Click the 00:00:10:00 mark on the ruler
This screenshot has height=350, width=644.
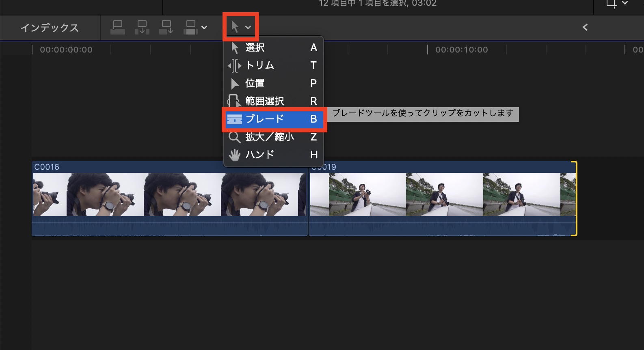click(x=461, y=50)
